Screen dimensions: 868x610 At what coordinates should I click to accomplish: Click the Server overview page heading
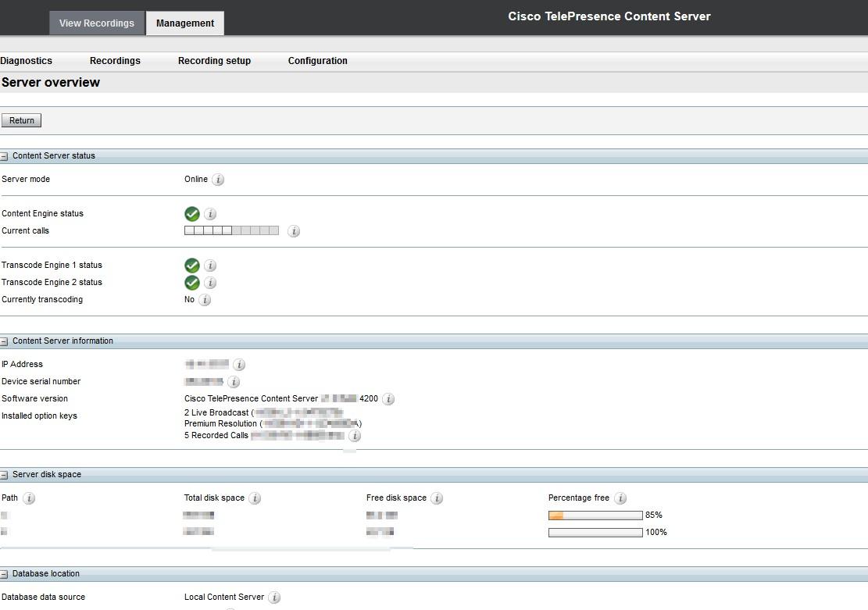50,83
